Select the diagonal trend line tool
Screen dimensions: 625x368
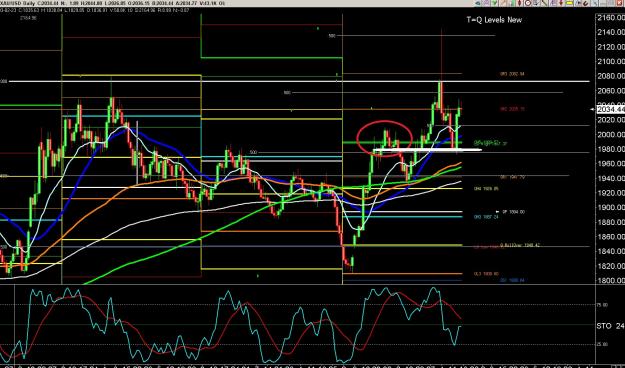pos(544,3)
